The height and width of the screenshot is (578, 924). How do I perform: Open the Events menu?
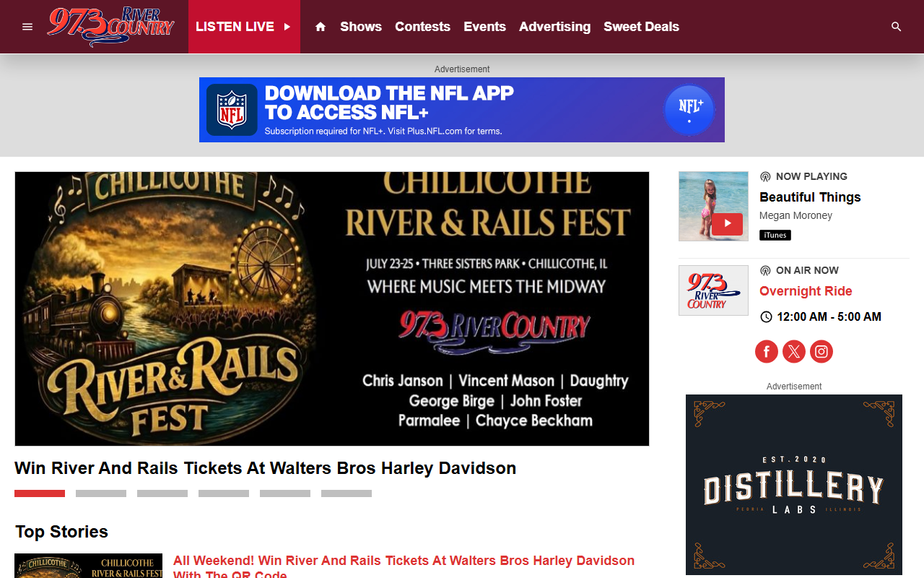point(484,27)
